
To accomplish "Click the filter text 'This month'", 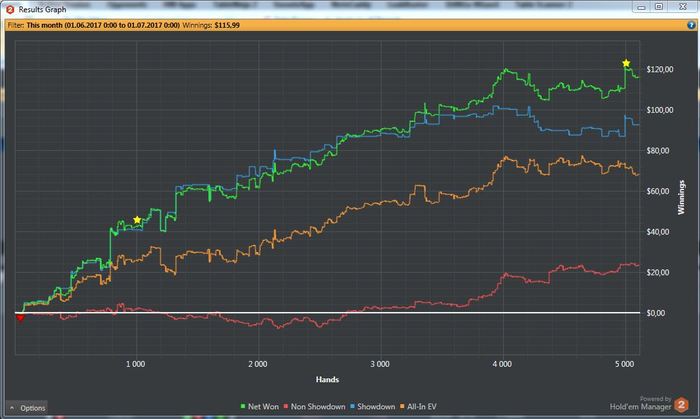I will [44, 25].
